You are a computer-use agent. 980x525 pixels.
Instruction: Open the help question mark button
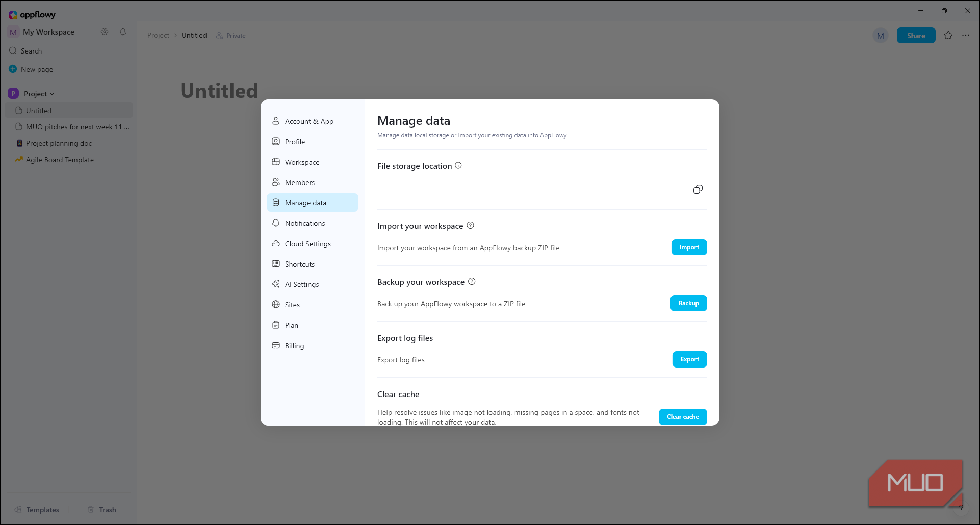(961, 507)
